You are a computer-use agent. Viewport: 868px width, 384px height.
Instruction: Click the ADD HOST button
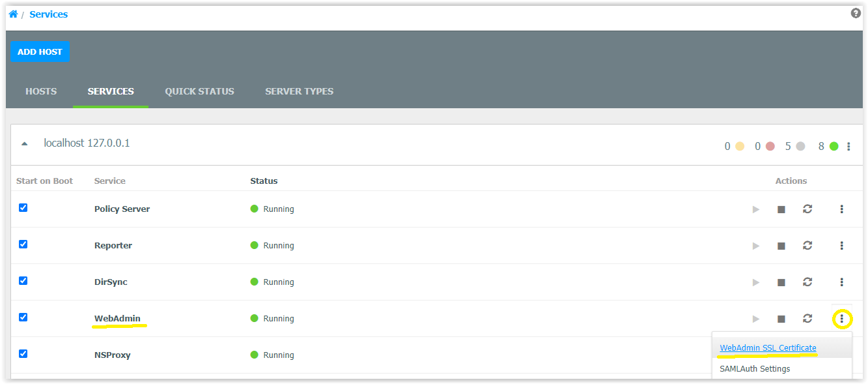[40, 51]
